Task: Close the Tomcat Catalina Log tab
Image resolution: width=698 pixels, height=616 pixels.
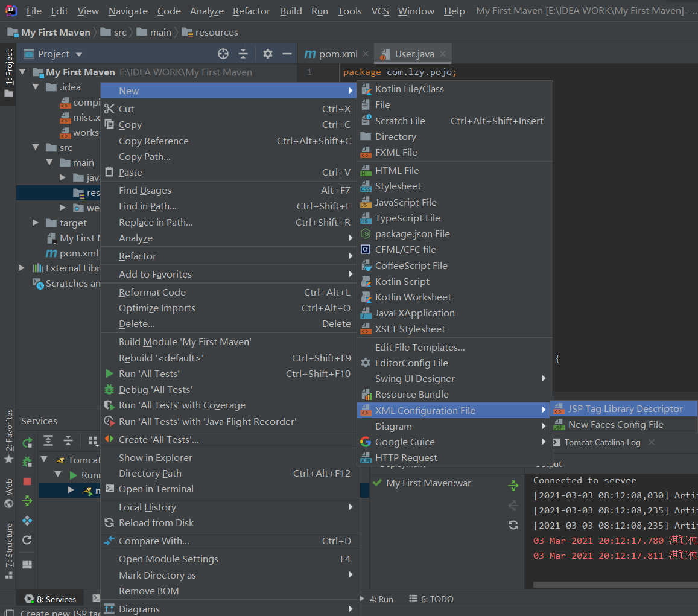Action: (x=652, y=442)
